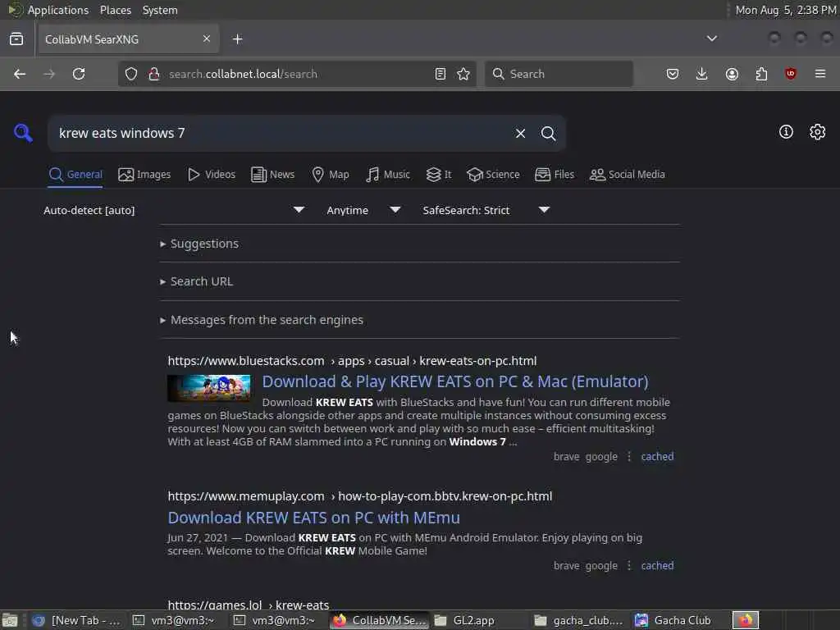Switch to Images category

[x=144, y=175]
